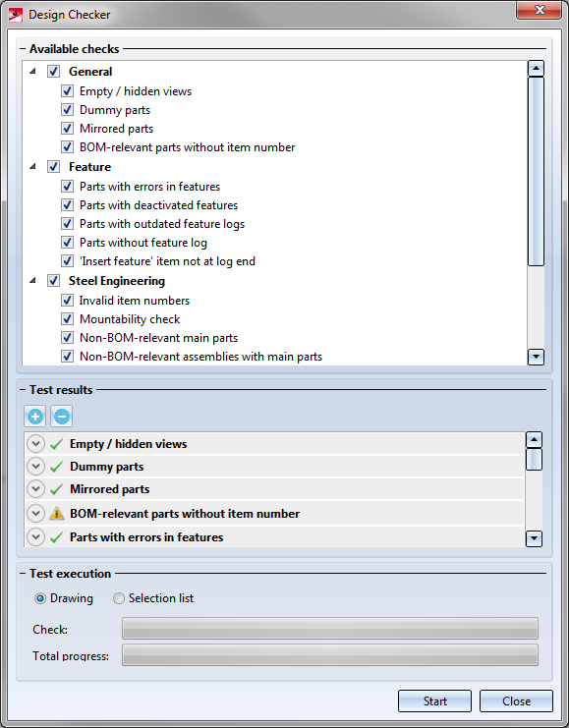Click the collapse all results minus icon
The image size is (569, 728).
coord(62,416)
